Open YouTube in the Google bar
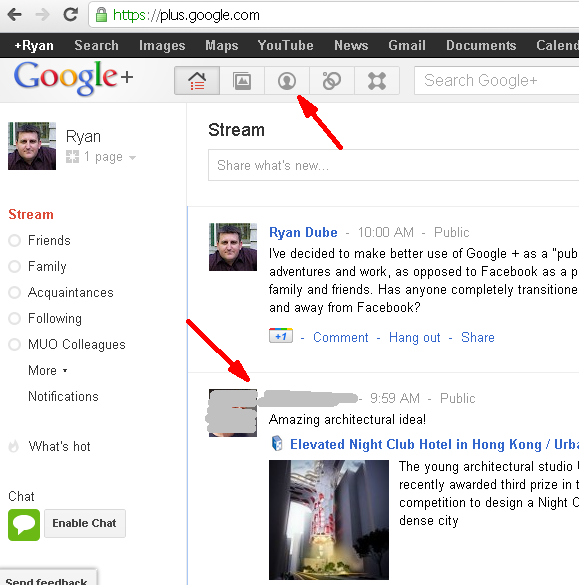This screenshot has height=585, width=579. (x=285, y=46)
